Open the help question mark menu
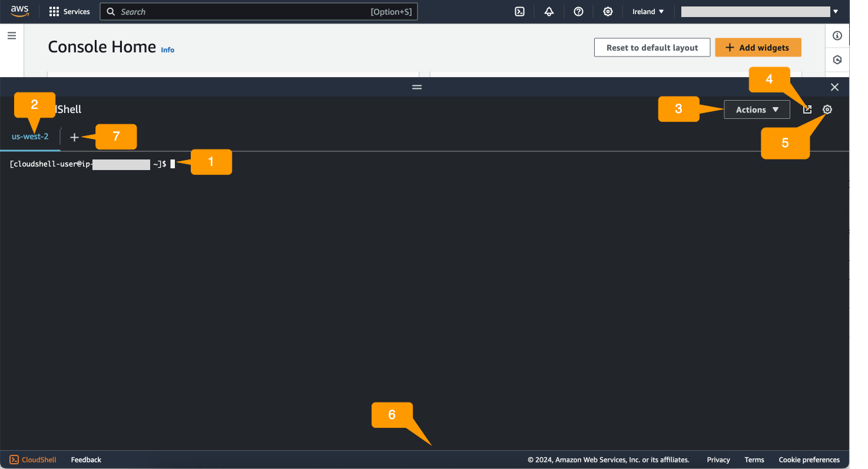 pyautogui.click(x=578, y=12)
